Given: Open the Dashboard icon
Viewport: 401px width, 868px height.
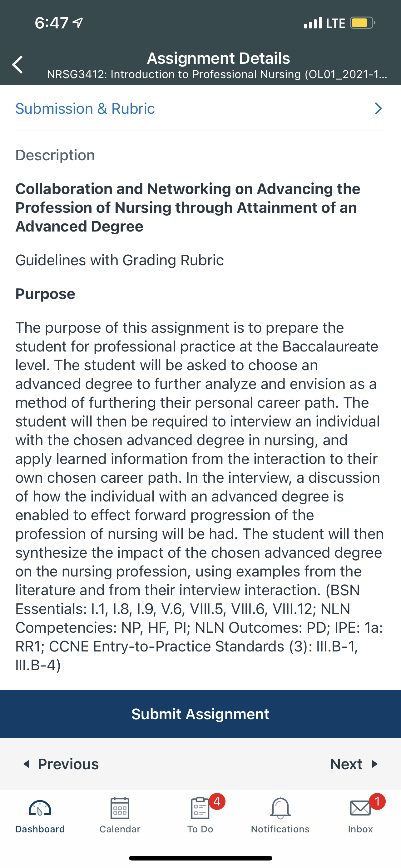Looking at the screenshot, I should [x=40, y=808].
